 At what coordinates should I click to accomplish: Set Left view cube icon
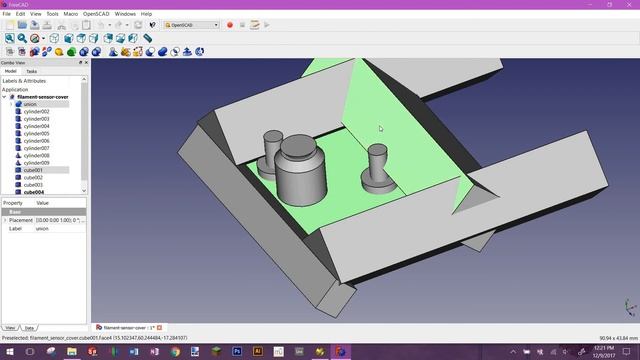coord(133,38)
